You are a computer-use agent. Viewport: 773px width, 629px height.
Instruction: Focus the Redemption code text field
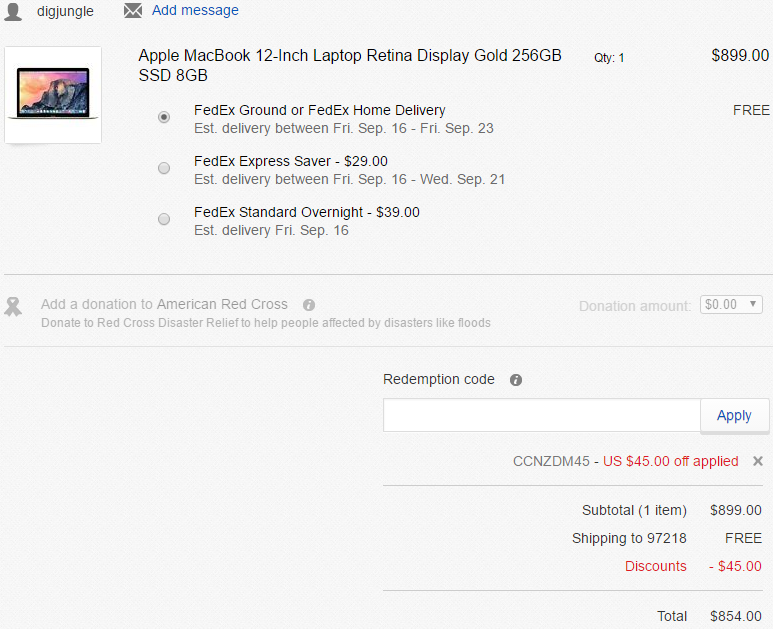pos(542,415)
